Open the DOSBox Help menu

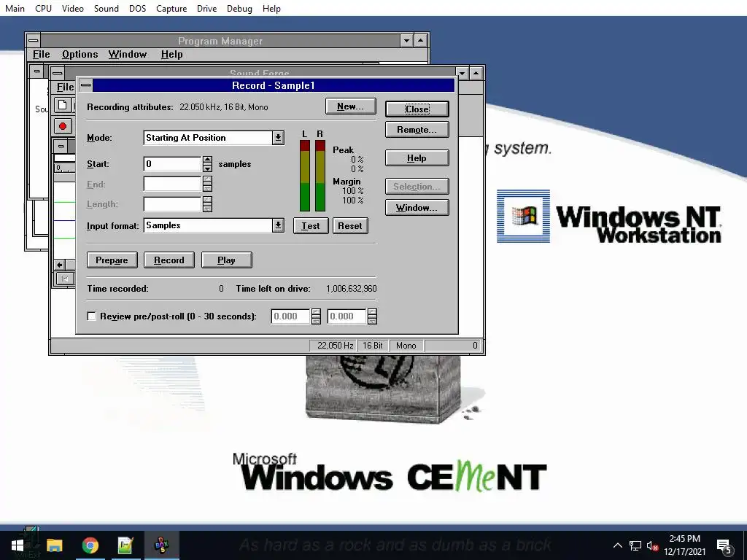click(x=271, y=9)
